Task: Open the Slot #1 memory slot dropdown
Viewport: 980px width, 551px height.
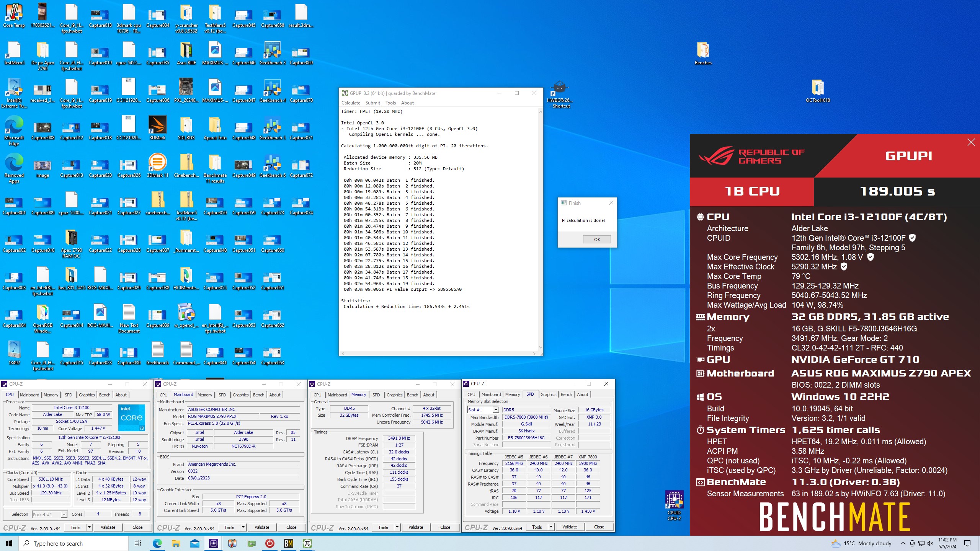Action: (x=483, y=410)
